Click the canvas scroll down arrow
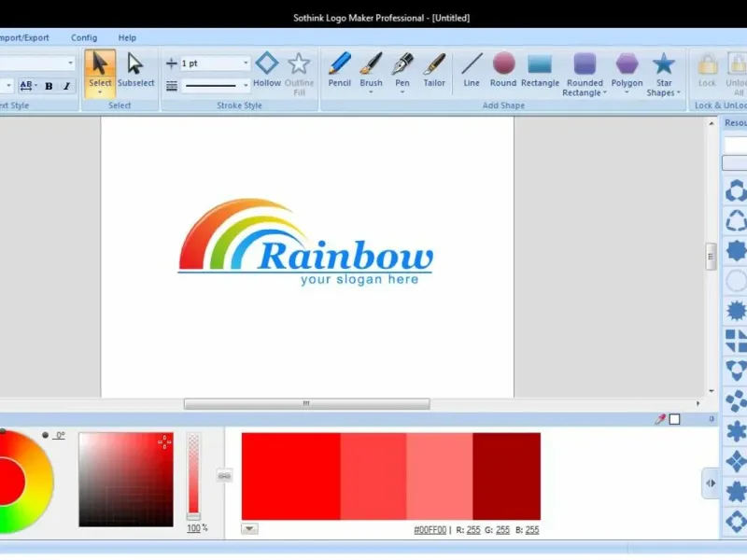747x560 pixels. (712, 391)
